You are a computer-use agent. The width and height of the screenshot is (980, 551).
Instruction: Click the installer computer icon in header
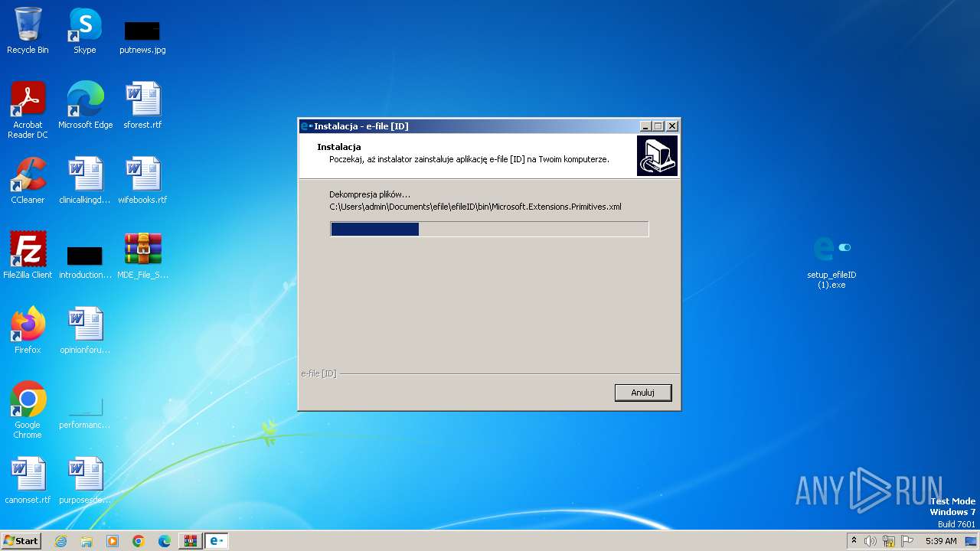(x=657, y=156)
